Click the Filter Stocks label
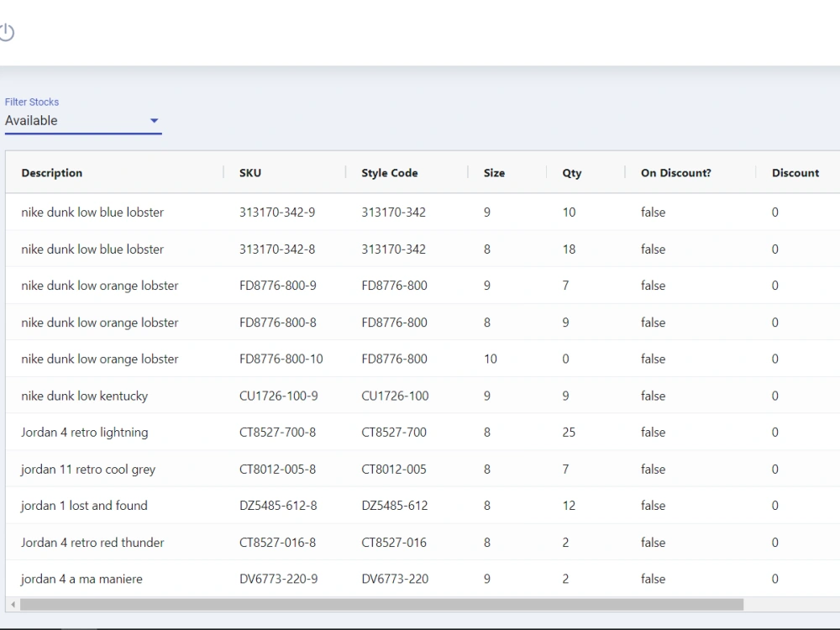This screenshot has width=840, height=630. click(32, 102)
